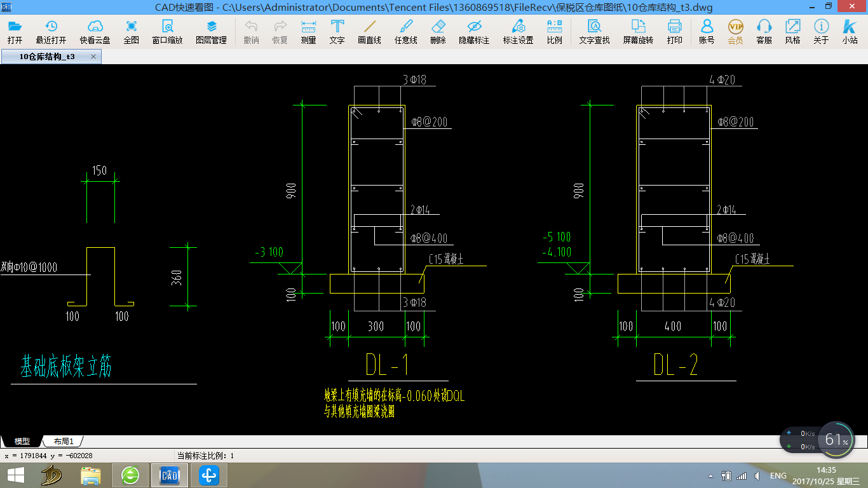Click the 打开 (Open) toolbar icon
Screen dimensions: 868x488
click(x=15, y=32)
